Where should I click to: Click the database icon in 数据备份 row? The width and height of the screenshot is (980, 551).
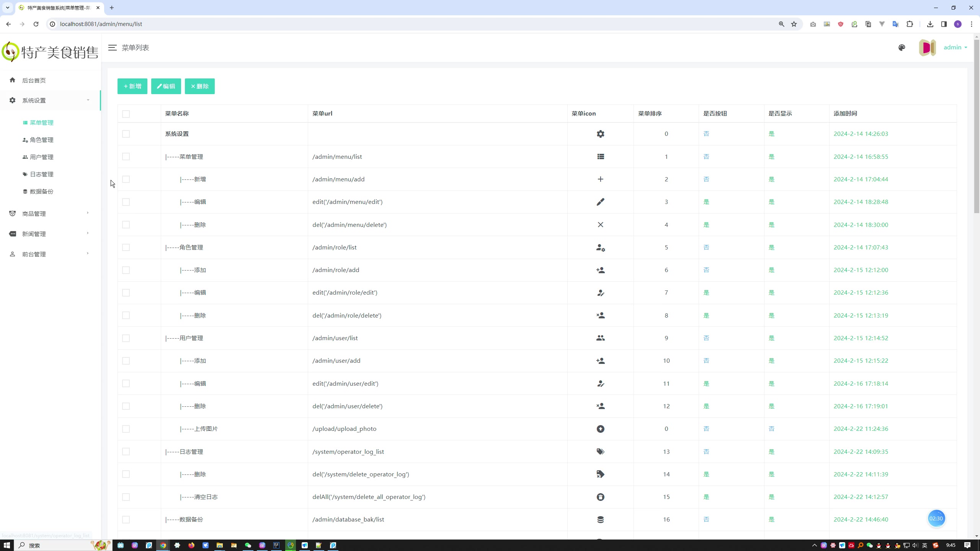click(600, 520)
